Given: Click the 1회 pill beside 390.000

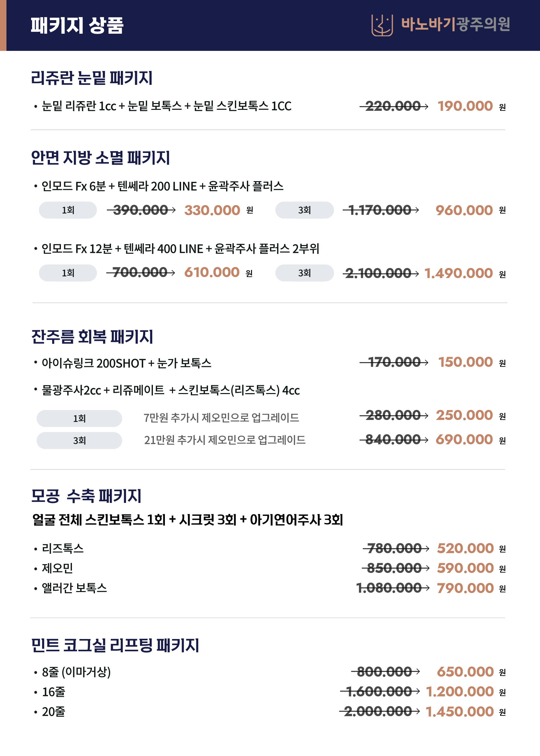Looking at the screenshot, I should (x=68, y=210).
